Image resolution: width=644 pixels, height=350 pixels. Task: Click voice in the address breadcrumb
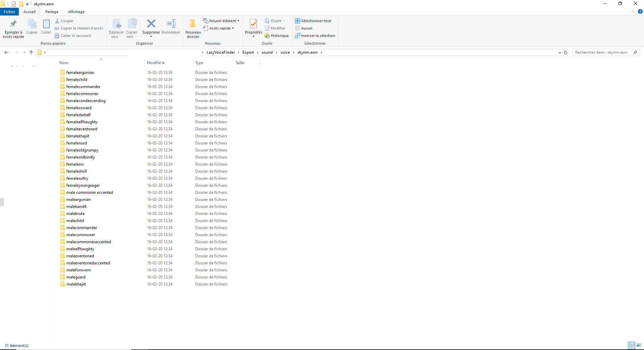click(x=285, y=52)
